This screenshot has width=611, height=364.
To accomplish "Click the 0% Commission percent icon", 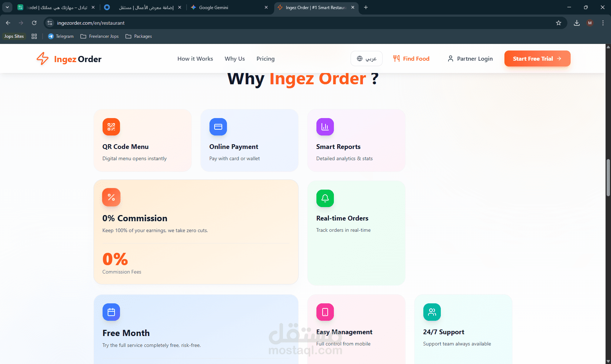I will (111, 197).
